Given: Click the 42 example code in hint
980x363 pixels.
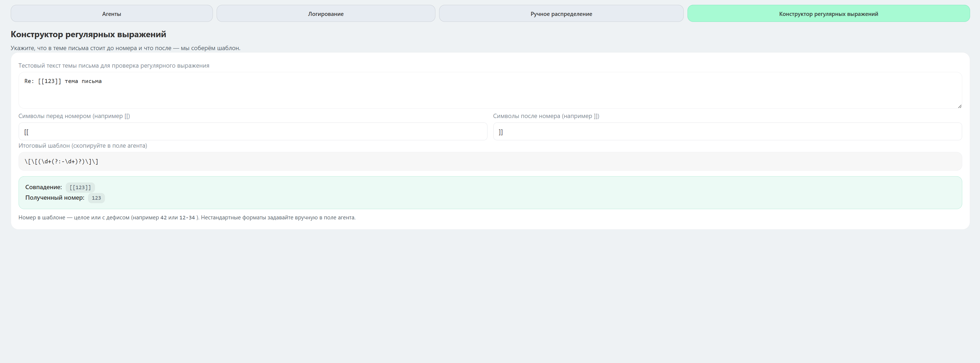Looking at the screenshot, I should click(164, 218).
